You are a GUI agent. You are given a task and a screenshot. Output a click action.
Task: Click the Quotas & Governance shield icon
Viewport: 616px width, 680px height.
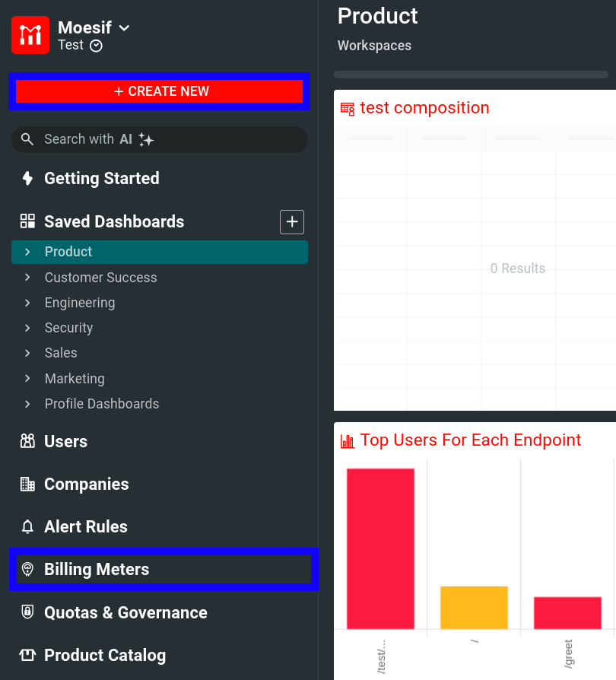point(27,612)
